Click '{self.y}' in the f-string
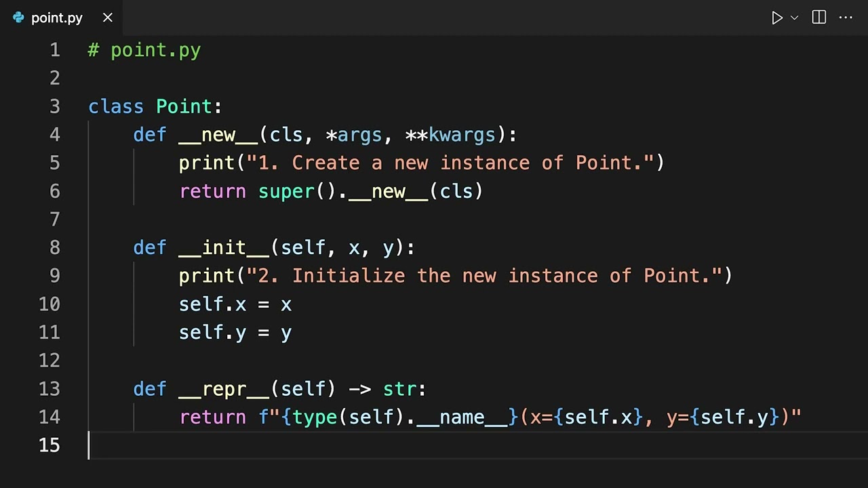 click(x=734, y=417)
